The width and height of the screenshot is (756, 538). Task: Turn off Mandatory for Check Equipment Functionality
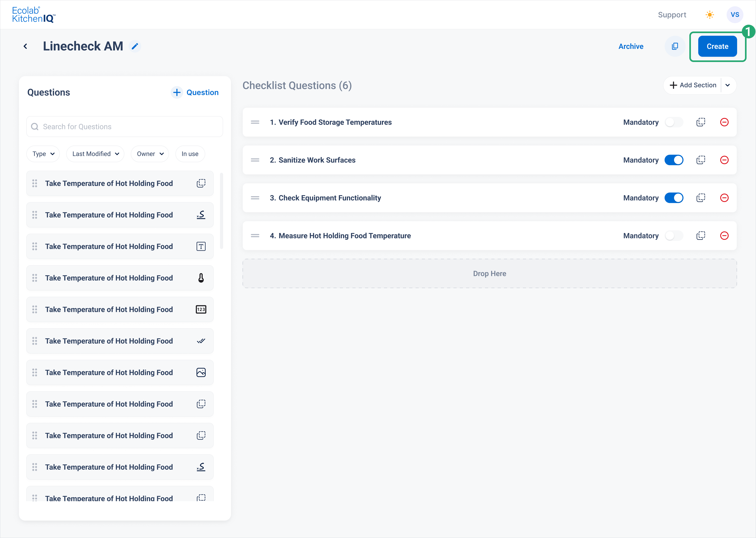coord(674,198)
